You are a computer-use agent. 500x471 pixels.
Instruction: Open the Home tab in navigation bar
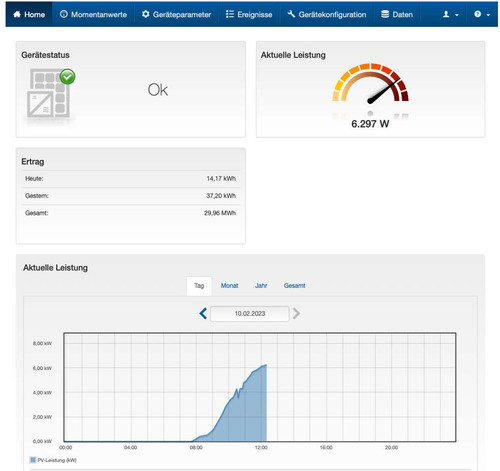[29, 14]
